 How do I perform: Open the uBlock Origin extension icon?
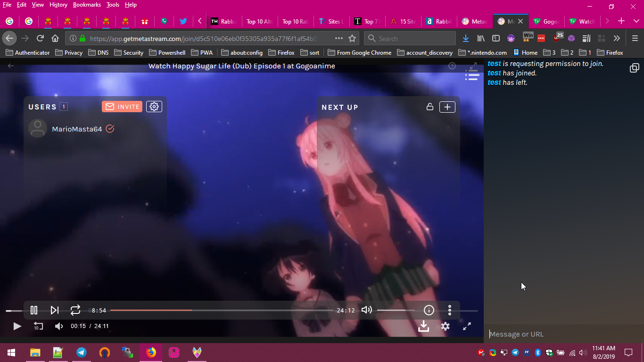[557, 37]
